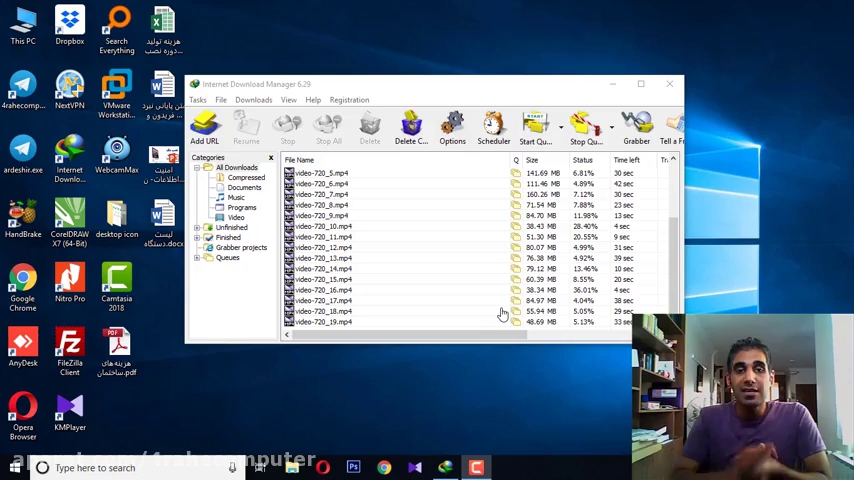Select the Video category

click(236, 218)
